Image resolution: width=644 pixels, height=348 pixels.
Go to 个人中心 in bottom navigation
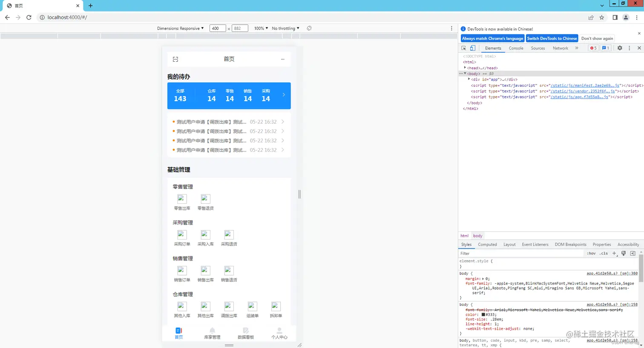(279, 333)
